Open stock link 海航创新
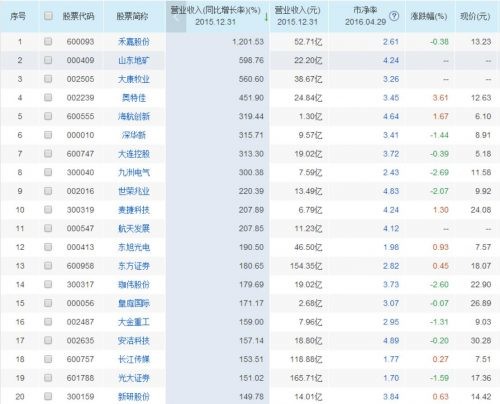The image size is (500, 404). tap(134, 116)
